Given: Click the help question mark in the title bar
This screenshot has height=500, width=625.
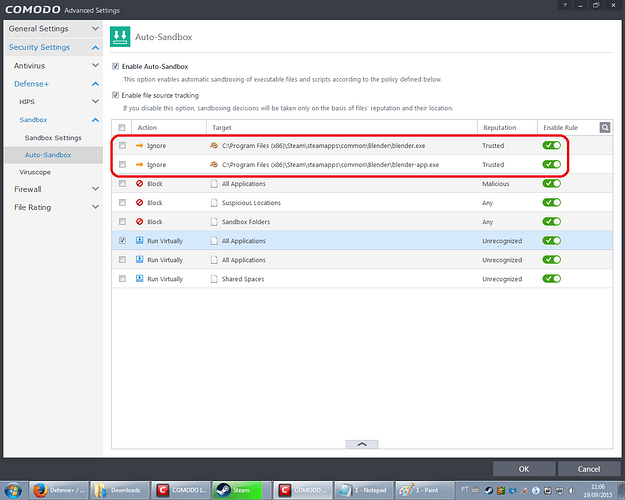Looking at the screenshot, I should pos(565,5).
